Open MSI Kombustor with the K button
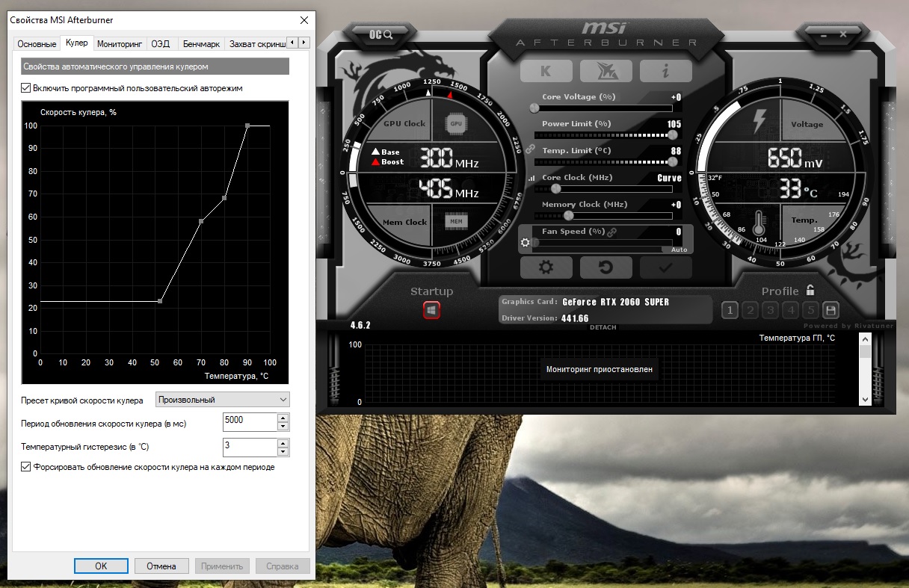909x588 pixels. [x=546, y=71]
